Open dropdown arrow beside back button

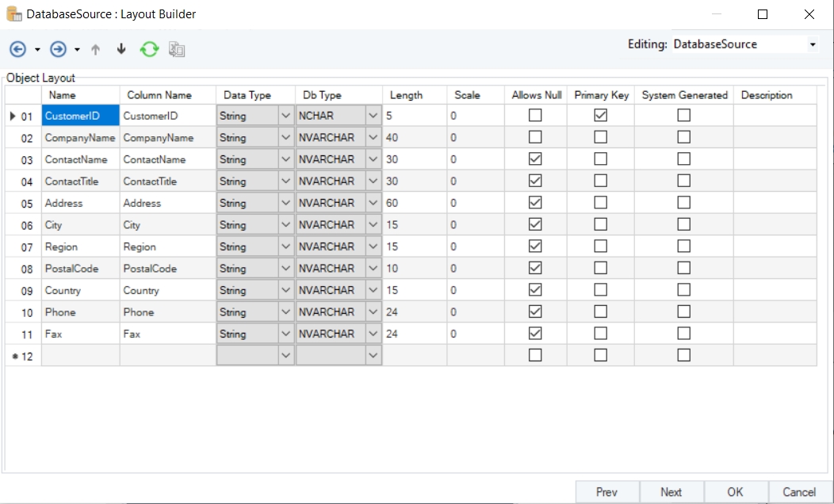37,50
